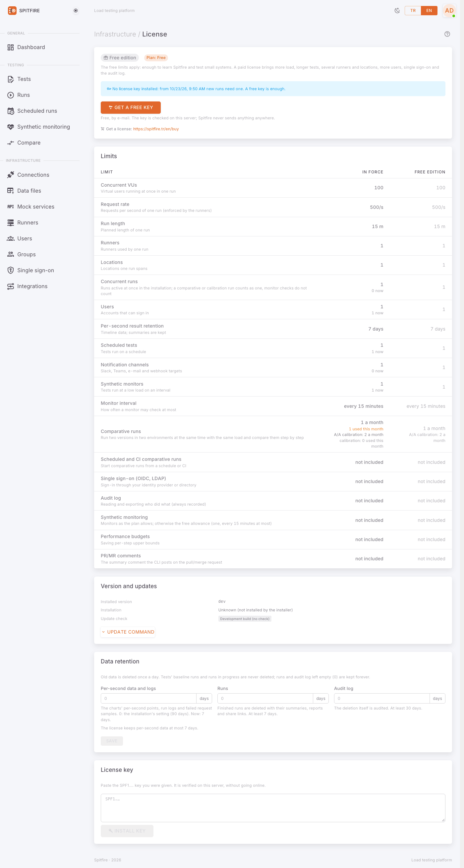This screenshot has width=464, height=868.
Task: Open the AD user avatar menu
Action: pos(449,11)
